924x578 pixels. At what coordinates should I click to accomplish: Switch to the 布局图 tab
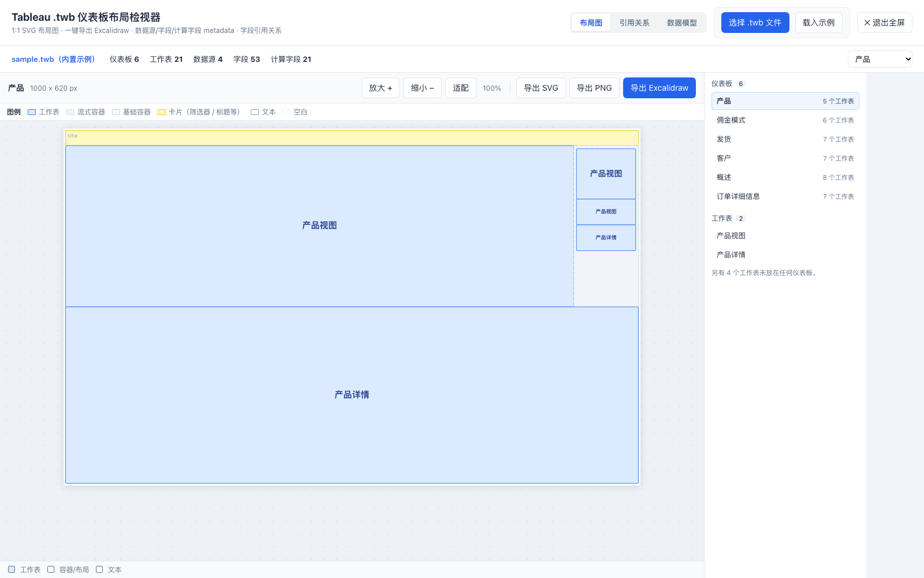(x=591, y=23)
